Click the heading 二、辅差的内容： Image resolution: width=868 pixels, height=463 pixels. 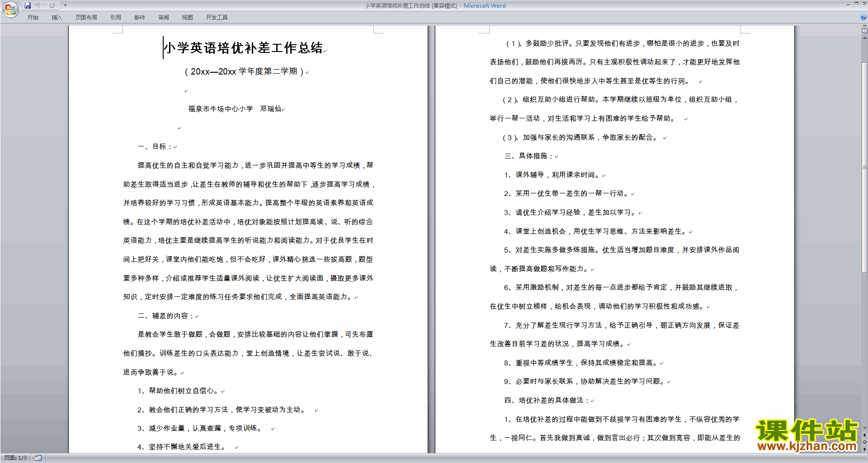[166, 316]
